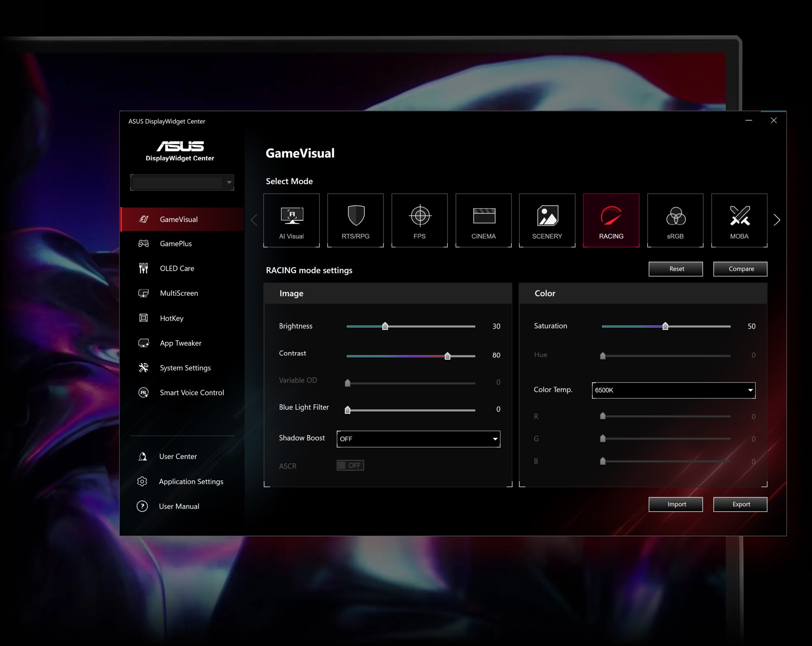Click the Application Settings gear icon
812x646 pixels.
142,481
